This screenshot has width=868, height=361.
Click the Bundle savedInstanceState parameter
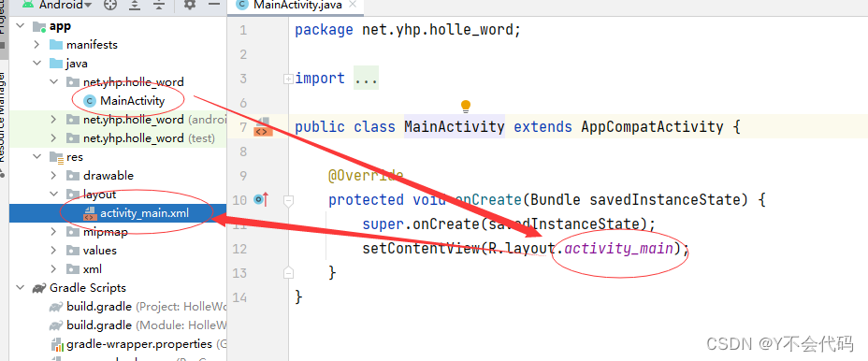636,200
